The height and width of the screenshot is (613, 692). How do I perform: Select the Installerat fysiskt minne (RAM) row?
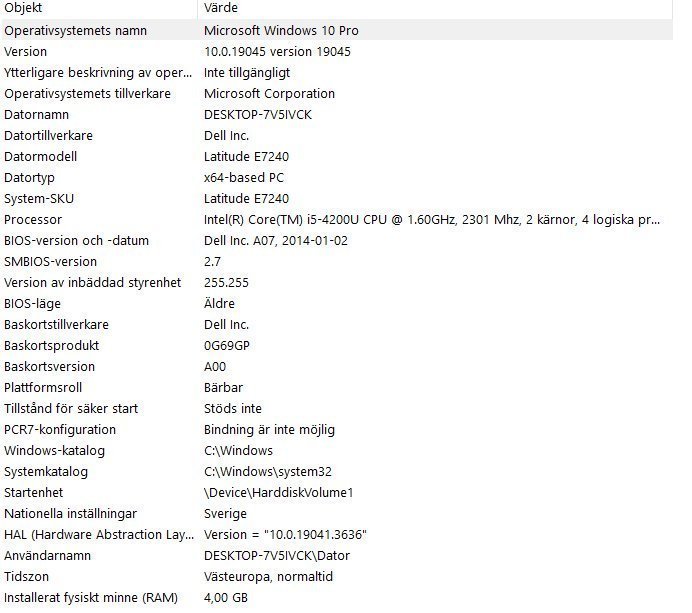click(90, 598)
